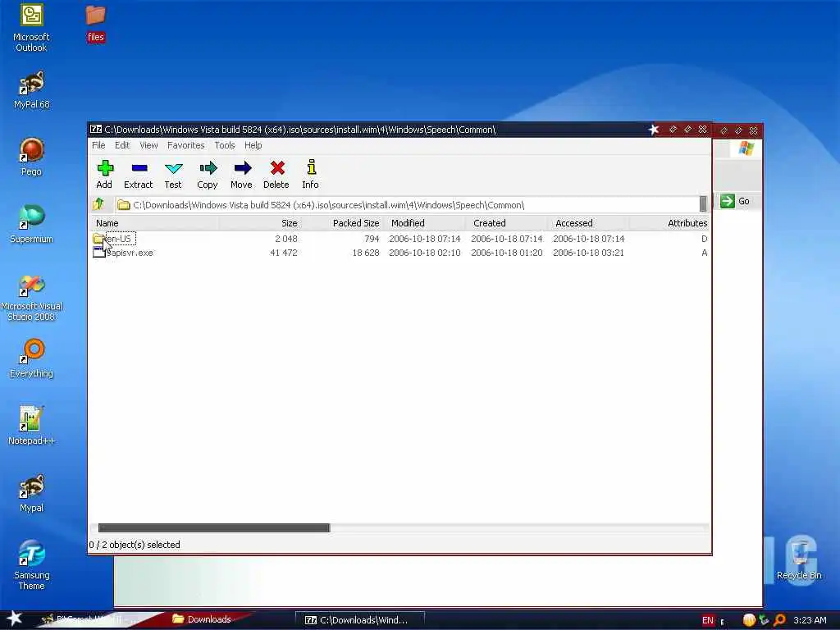Click the star Start button on taskbar
Image resolution: width=840 pixels, height=630 pixels.
pos(14,619)
